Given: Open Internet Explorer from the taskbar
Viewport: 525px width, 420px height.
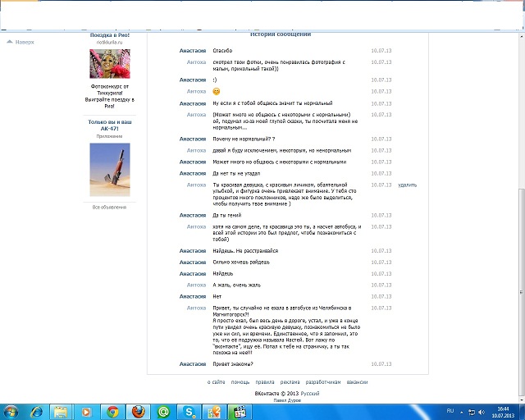Looking at the screenshot, I should 37,411.
